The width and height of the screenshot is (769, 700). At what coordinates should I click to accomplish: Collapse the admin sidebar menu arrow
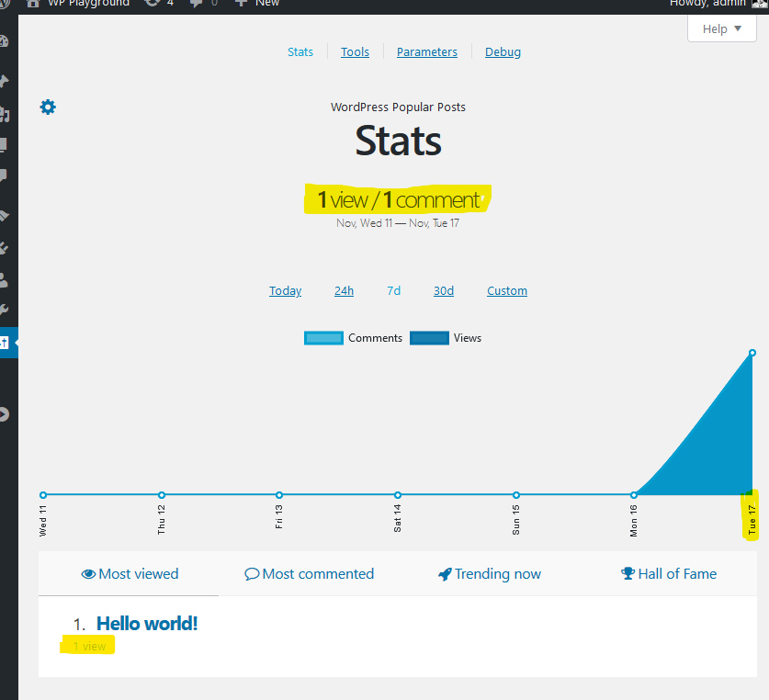[4, 414]
